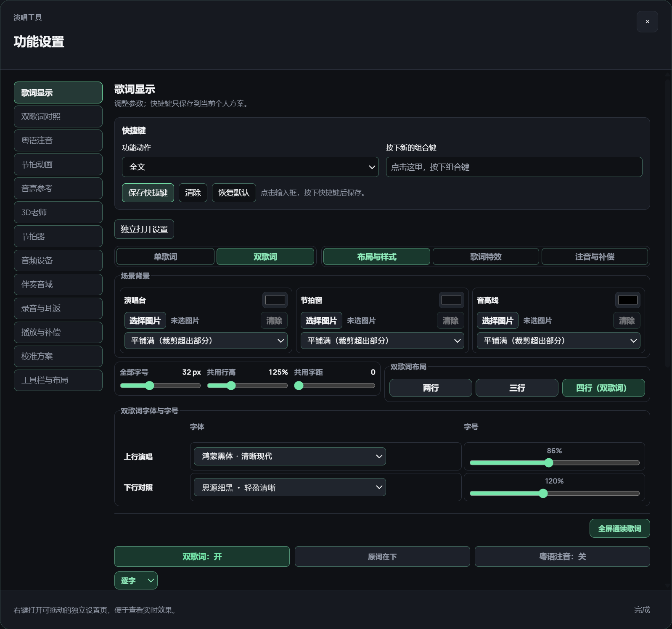The height and width of the screenshot is (629, 672).
Task: Switch to the 粤语注音 section
Action: click(x=58, y=140)
